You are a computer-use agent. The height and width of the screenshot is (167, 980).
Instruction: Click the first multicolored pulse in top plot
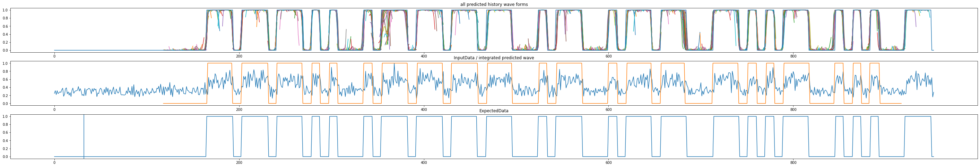coord(219,10)
